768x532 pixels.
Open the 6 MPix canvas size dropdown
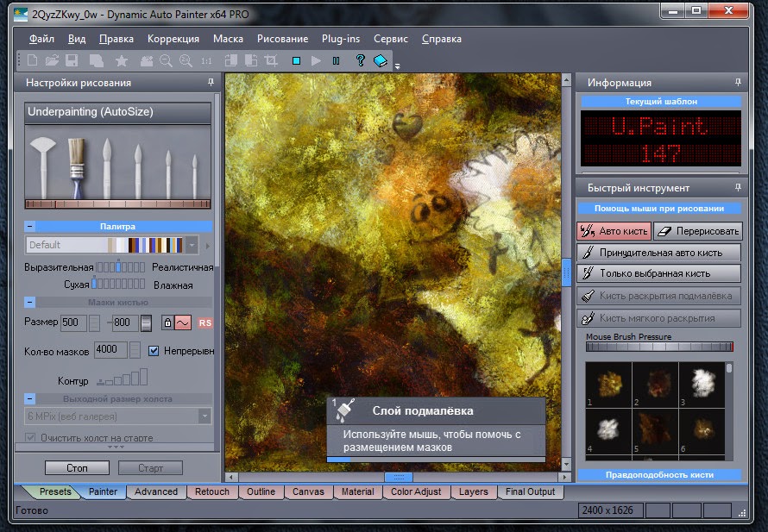point(205,416)
